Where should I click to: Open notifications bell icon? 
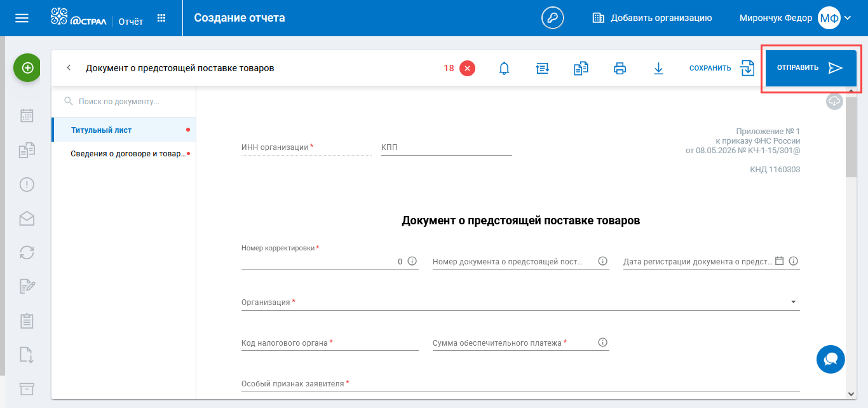[x=505, y=69]
